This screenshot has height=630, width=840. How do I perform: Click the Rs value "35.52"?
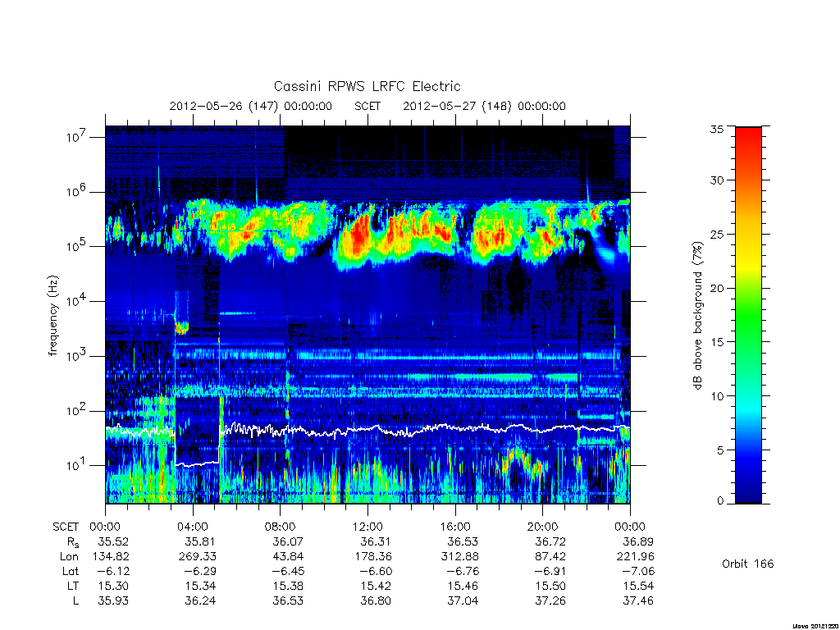[x=113, y=541]
